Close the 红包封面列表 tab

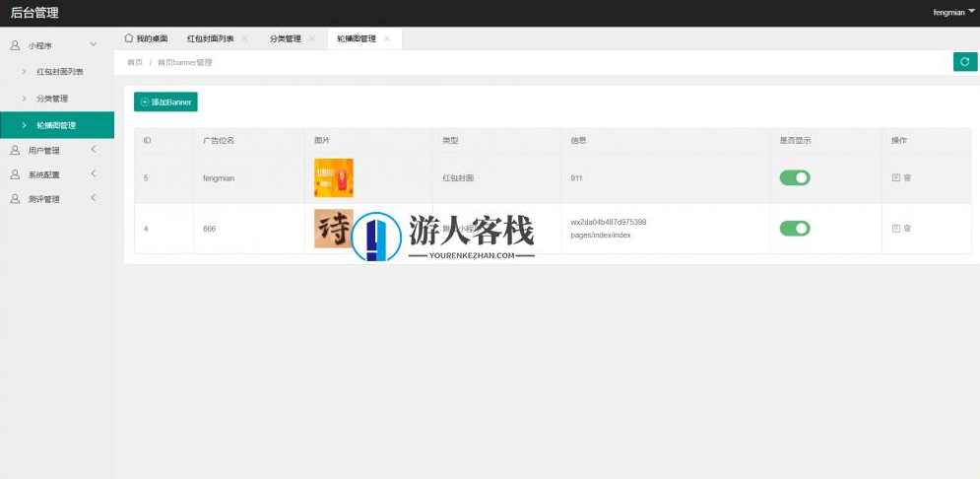[x=244, y=38]
